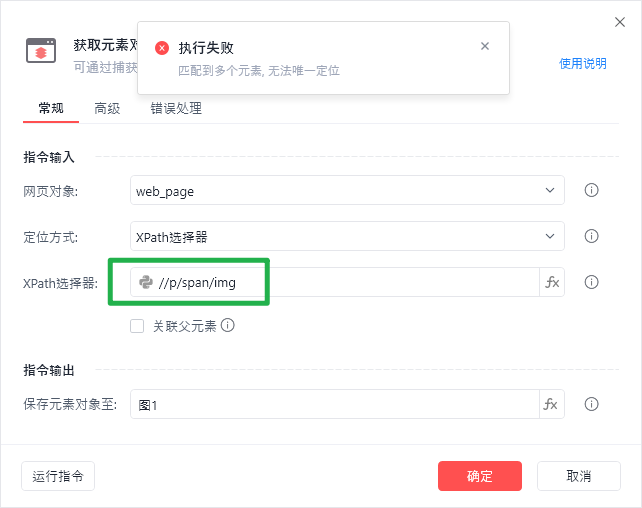This screenshot has height=508, width=642.
Task: Click the 取消 button
Action: [x=578, y=476]
